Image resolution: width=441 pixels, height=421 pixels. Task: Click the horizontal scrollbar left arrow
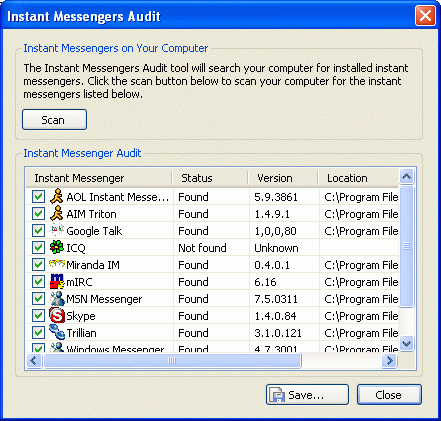(x=34, y=361)
